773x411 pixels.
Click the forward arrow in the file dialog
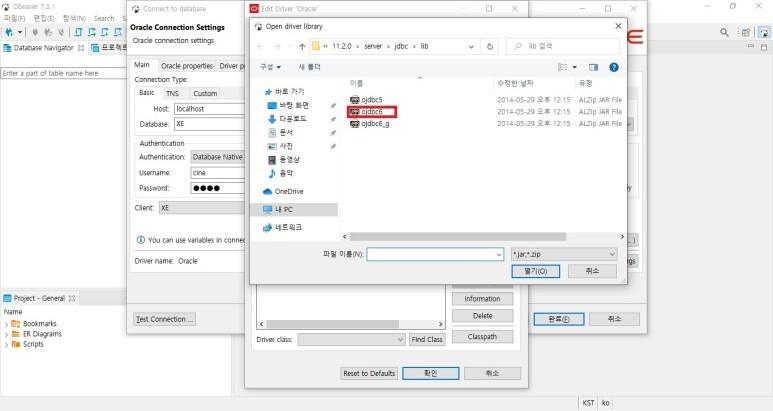pos(277,46)
